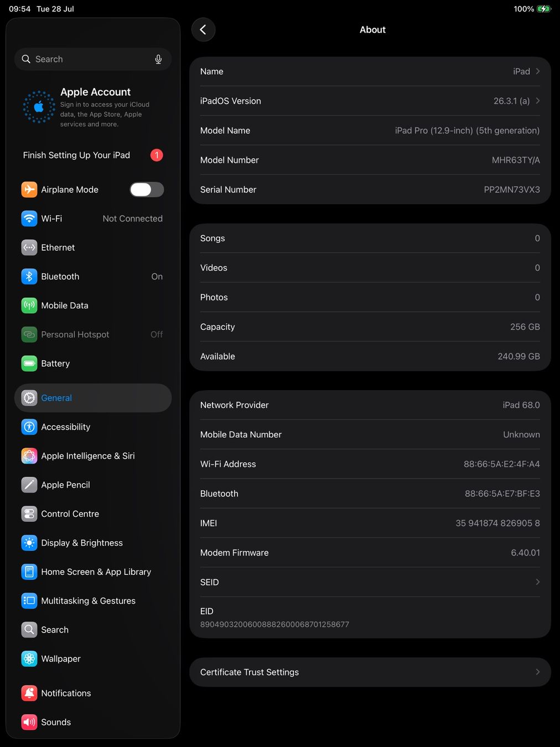Open the Accessibility icon
Screen dimensions: 560x747
29,427
